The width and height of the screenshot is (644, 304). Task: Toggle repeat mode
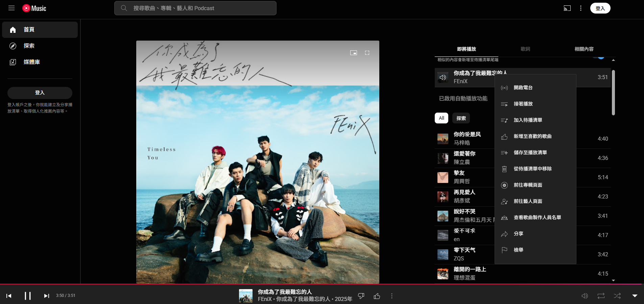[601, 296]
